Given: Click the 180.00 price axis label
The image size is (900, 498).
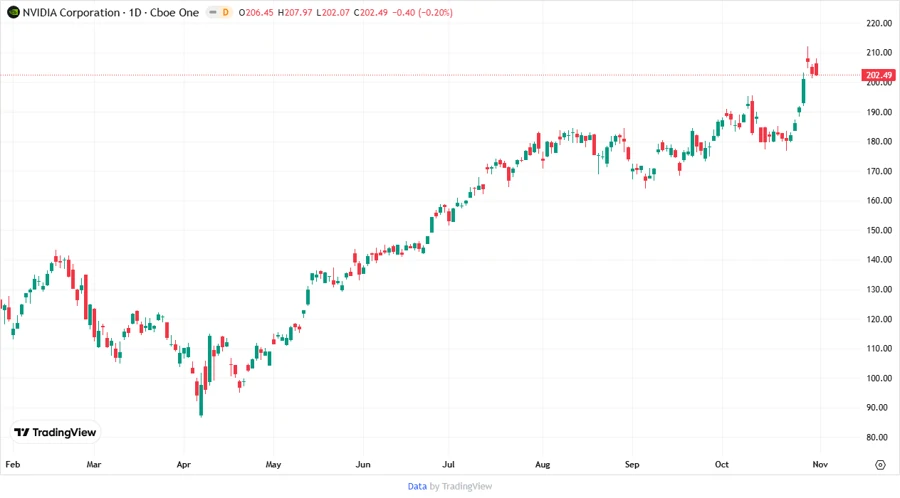Looking at the screenshot, I should (x=879, y=141).
